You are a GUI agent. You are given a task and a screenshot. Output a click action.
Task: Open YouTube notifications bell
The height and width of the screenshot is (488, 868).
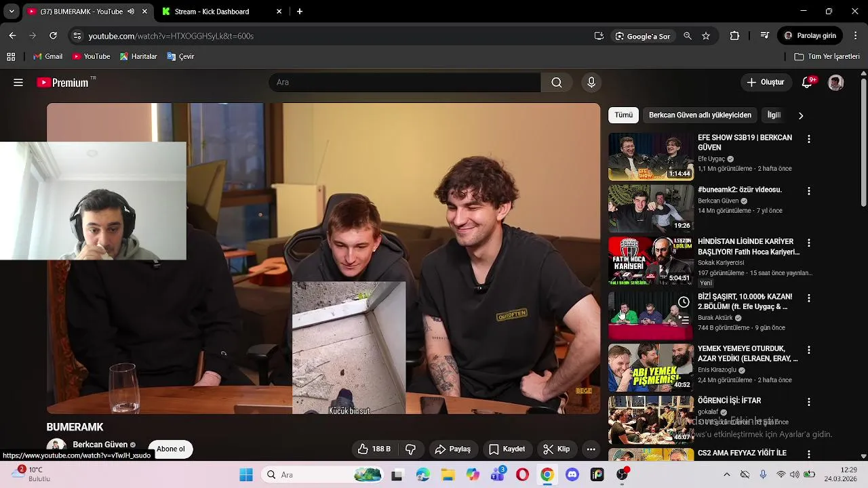807,83
